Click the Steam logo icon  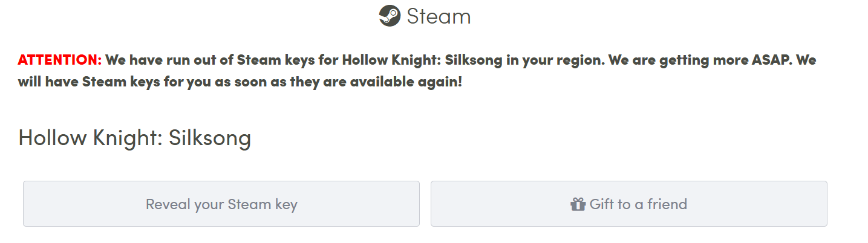[x=390, y=16]
